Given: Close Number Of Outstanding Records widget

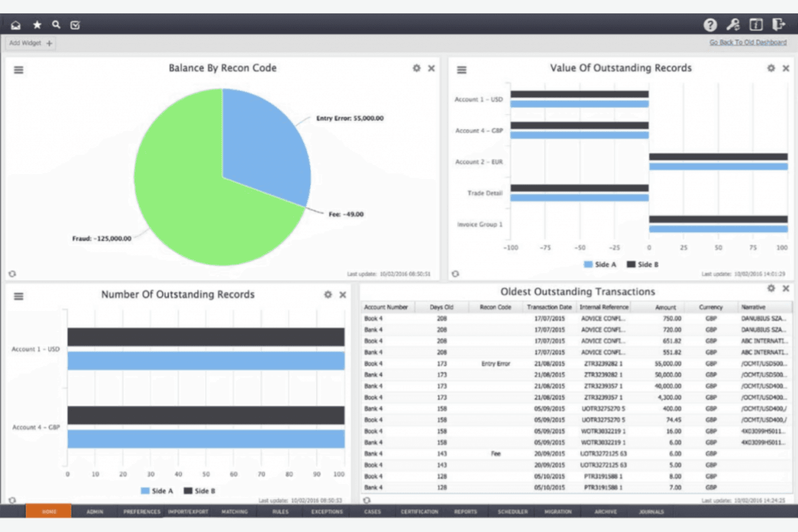Looking at the screenshot, I should (343, 295).
